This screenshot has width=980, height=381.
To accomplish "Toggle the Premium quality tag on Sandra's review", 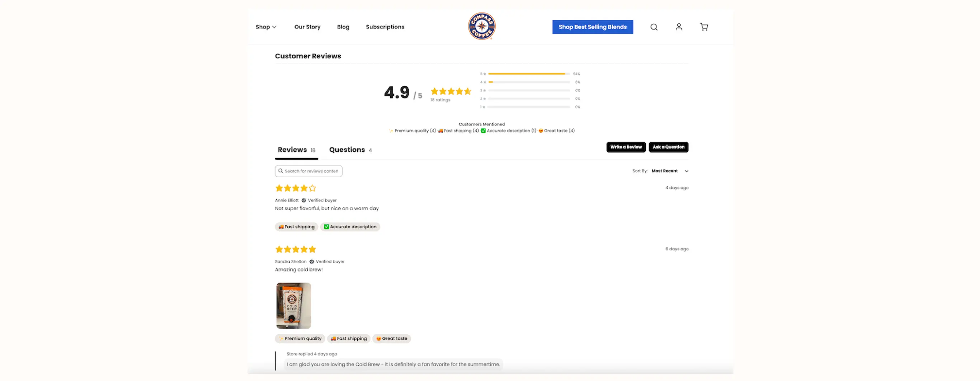I will click(300, 338).
